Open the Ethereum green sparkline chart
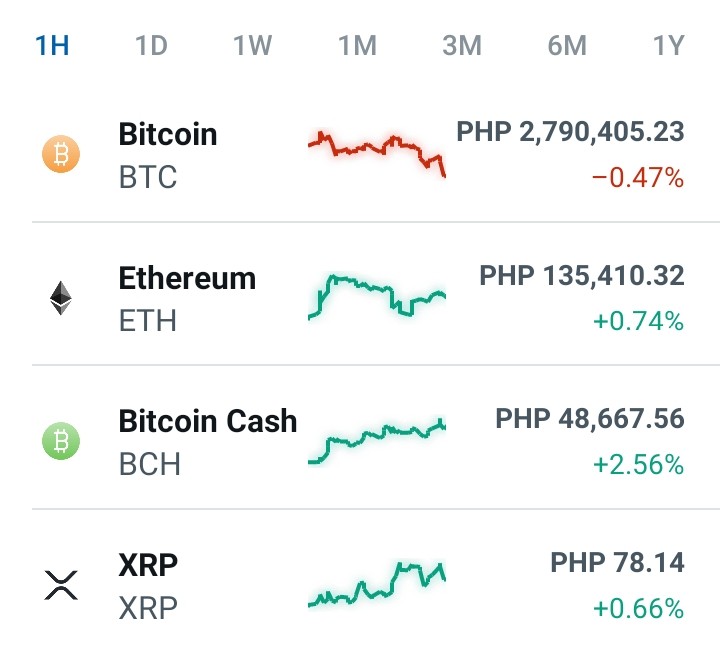720x652 pixels. click(377, 297)
